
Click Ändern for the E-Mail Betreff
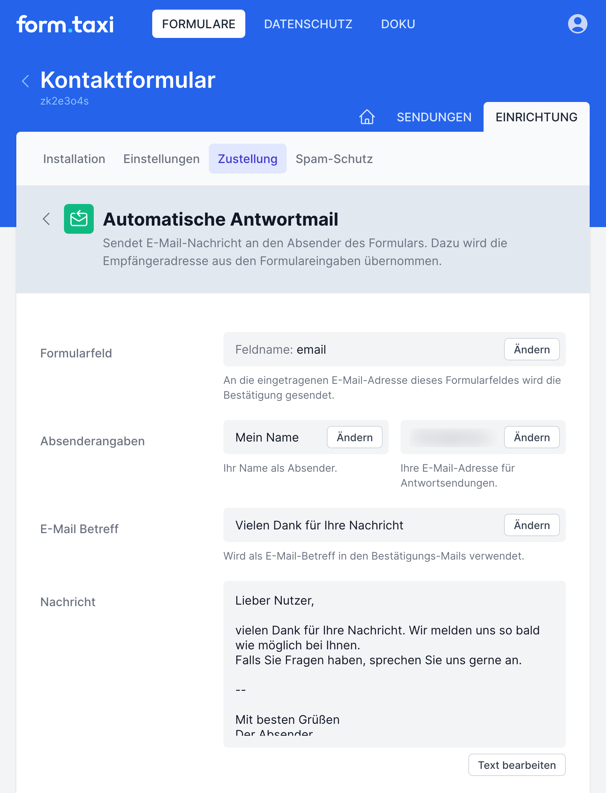[531, 525]
